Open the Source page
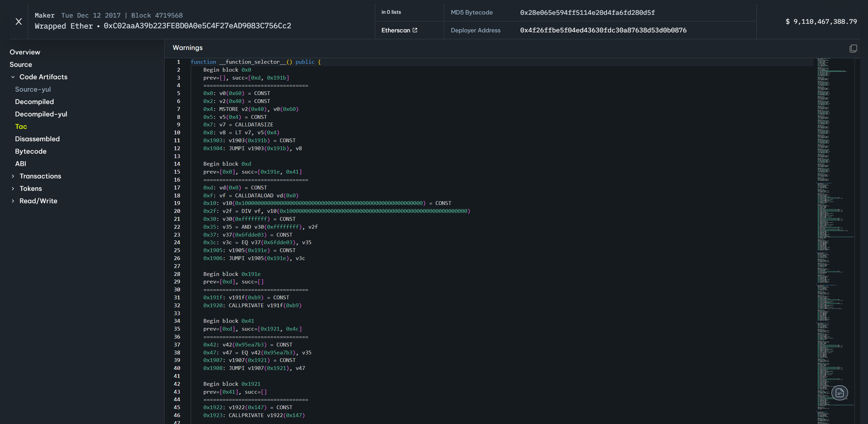 click(x=21, y=65)
